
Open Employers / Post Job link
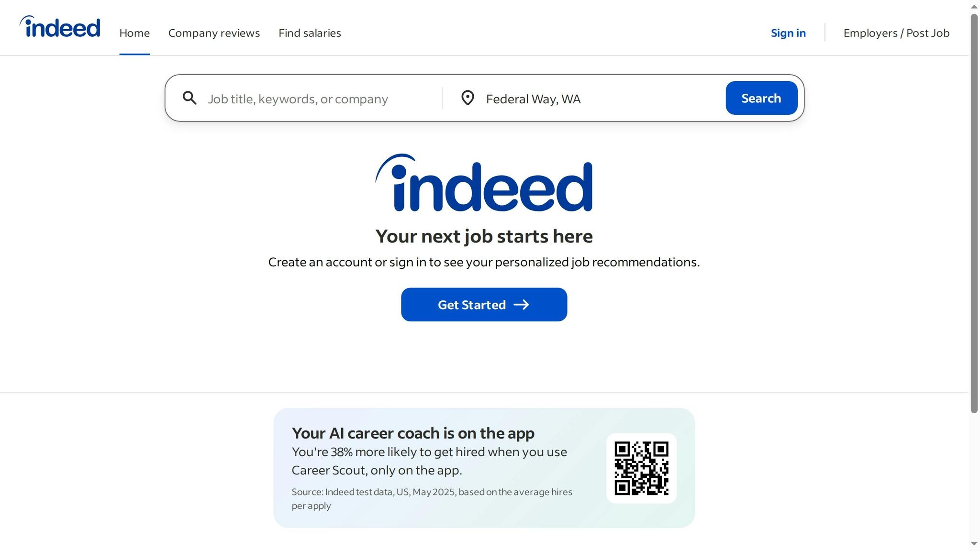click(896, 33)
